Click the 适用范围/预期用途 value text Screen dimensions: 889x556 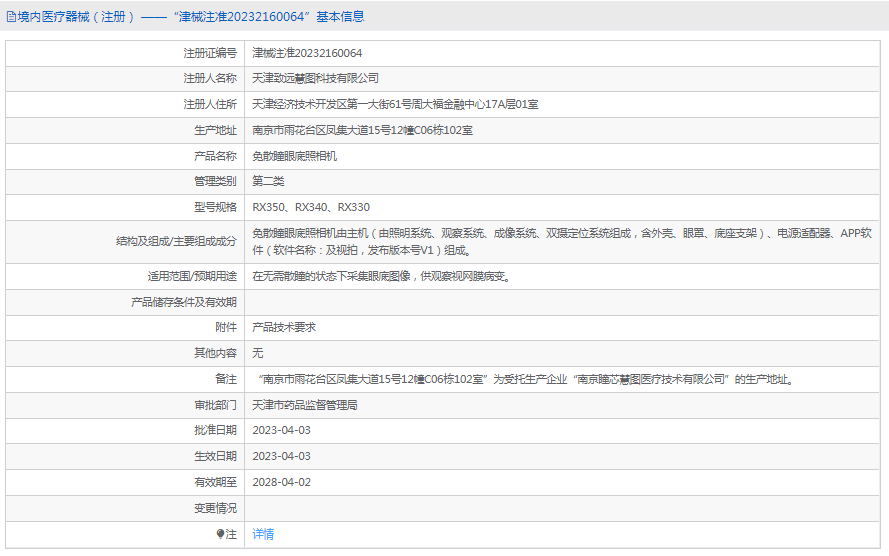pos(381,276)
